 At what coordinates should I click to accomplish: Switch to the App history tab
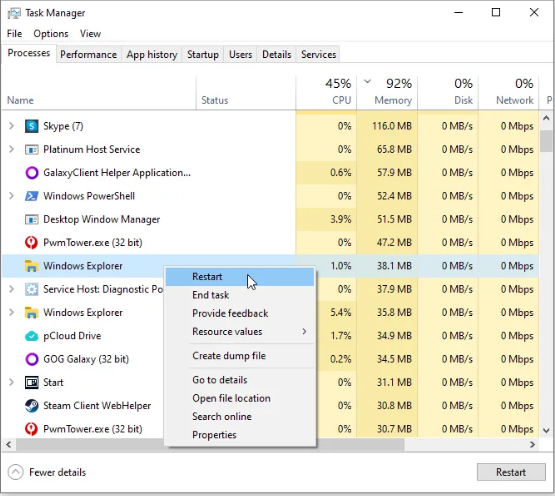pyautogui.click(x=152, y=55)
